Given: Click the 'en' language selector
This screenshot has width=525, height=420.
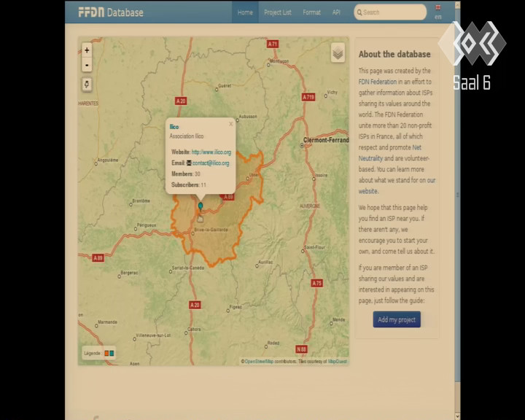Looking at the screenshot, I should coord(438,17).
